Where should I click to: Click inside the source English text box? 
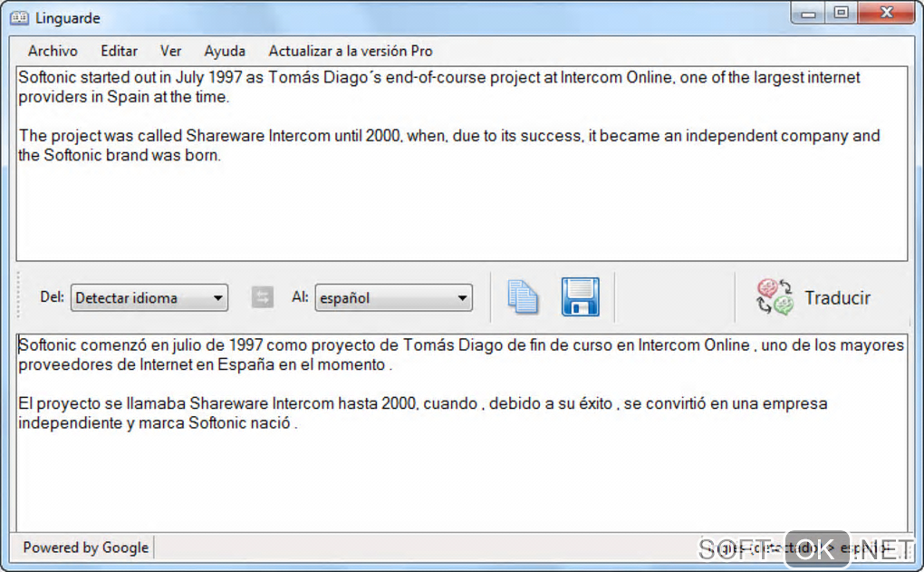[461, 163]
